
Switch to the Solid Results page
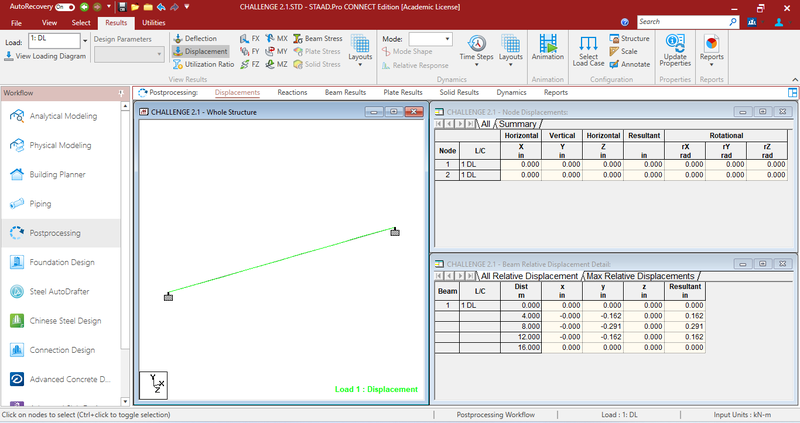coord(459,92)
